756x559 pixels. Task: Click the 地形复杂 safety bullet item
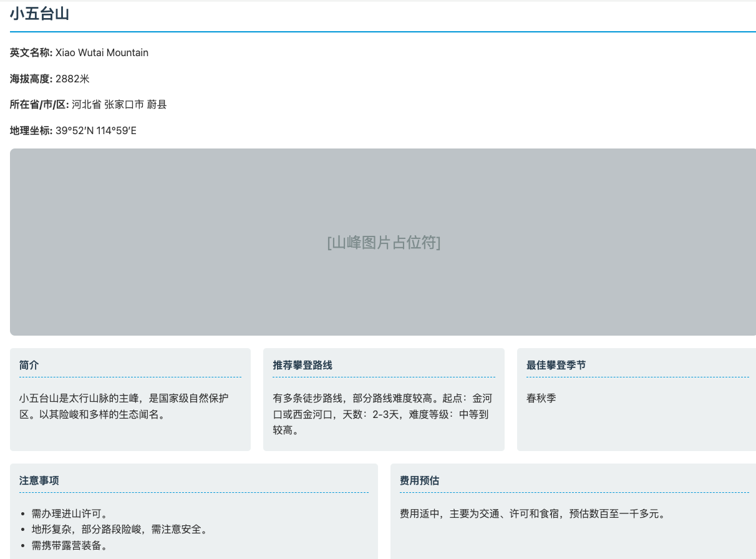120,529
